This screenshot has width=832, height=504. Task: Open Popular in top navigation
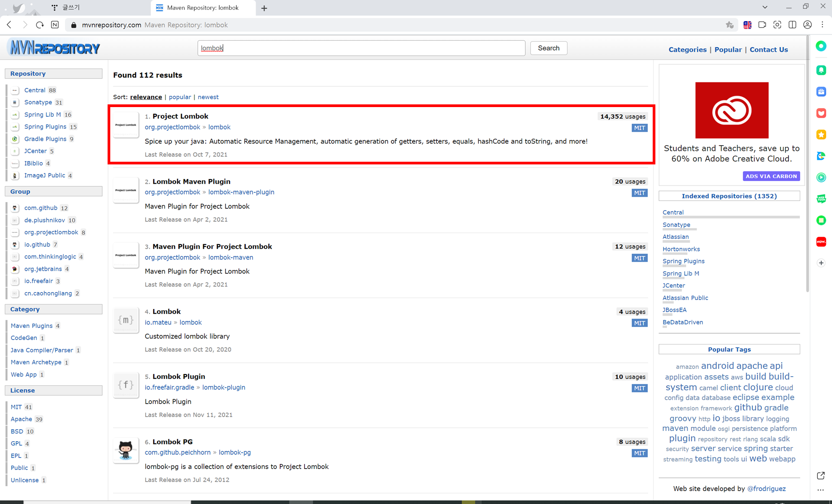point(728,50)
